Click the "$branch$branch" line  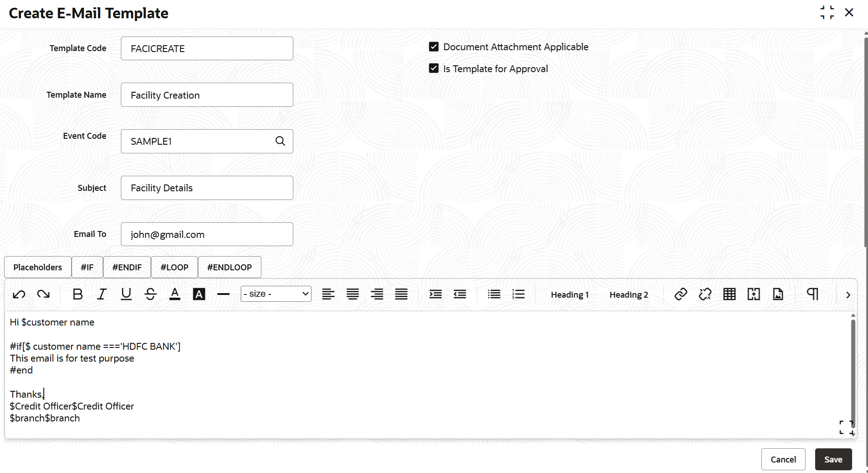click(x=45, y=418)
